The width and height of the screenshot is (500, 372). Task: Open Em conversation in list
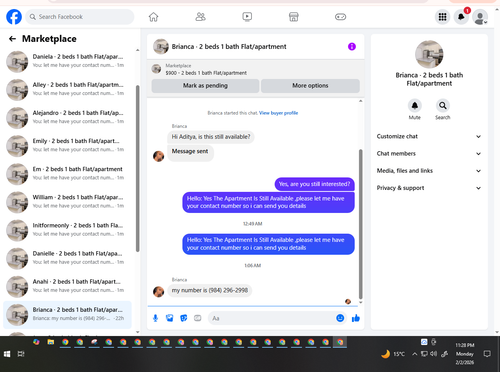(x=67, y=173)
